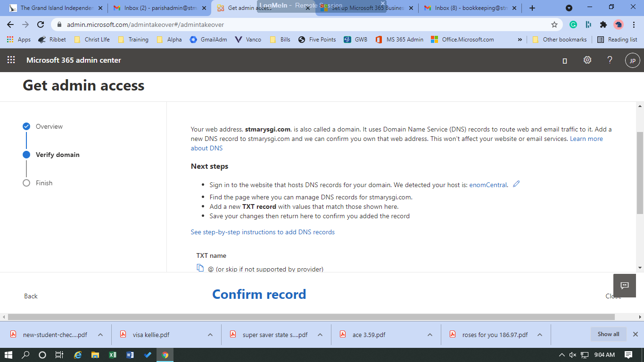Switch to the Grand Island Independent tab

[57, 8]
